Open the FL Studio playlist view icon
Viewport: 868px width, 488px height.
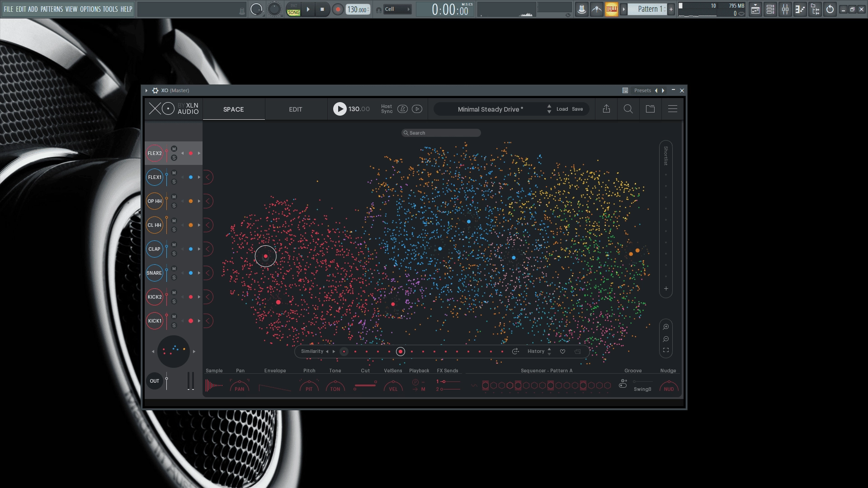(755, 9)
